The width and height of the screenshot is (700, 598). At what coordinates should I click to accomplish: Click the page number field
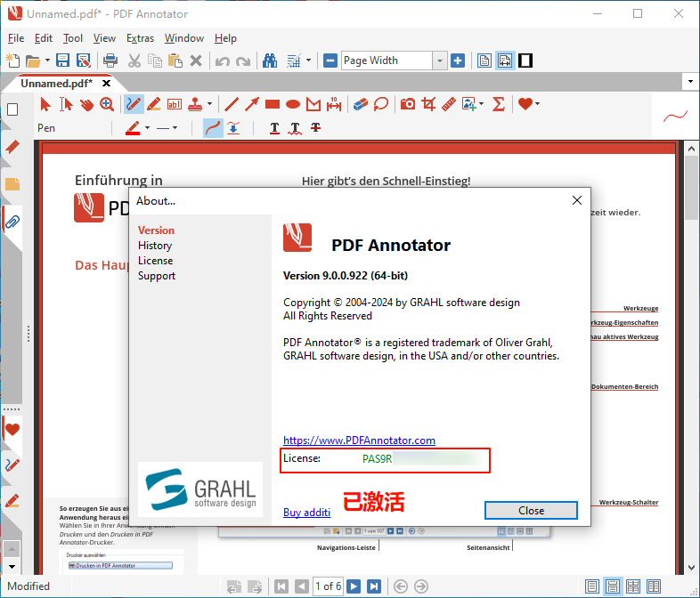tap(328, 586)
